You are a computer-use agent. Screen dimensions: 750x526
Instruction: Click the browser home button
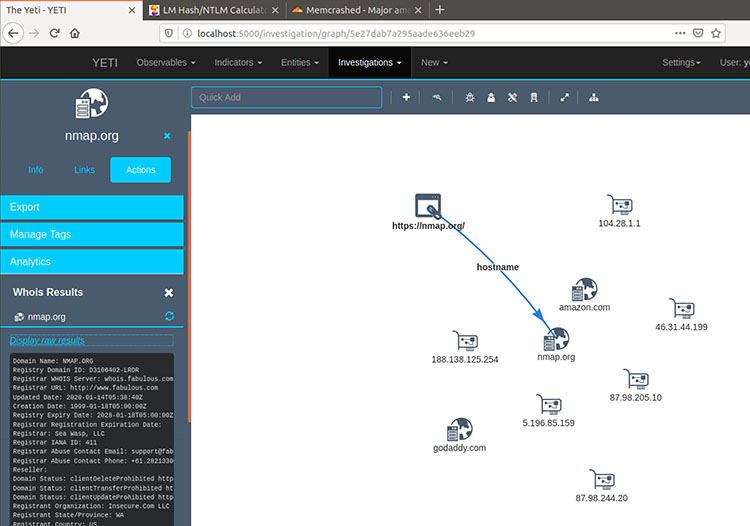coord(75,33)
